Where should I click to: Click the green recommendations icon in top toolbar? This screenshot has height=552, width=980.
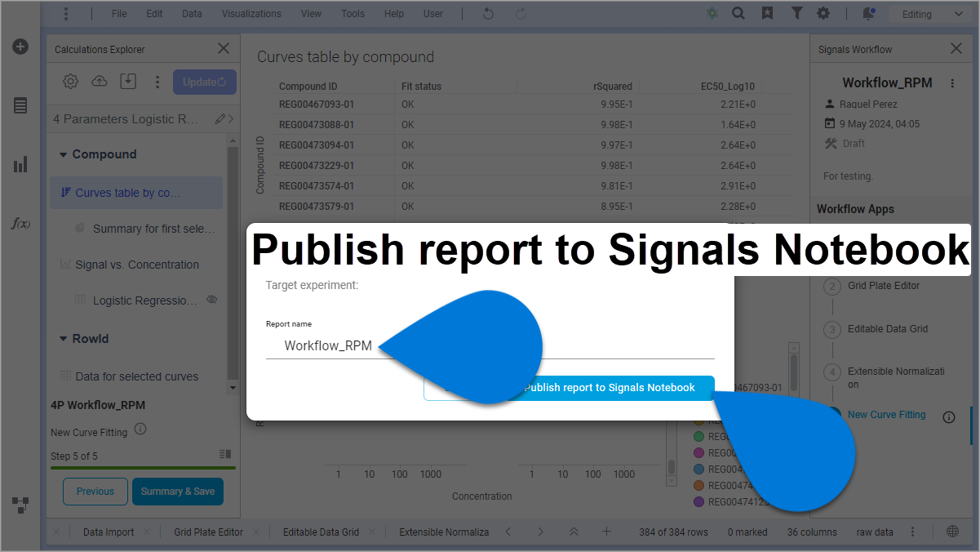[712, 14]
